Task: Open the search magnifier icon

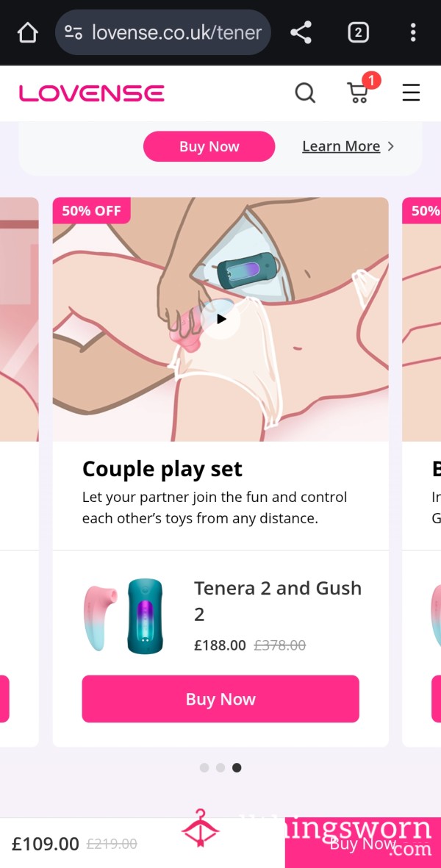Action: [305, 93]
